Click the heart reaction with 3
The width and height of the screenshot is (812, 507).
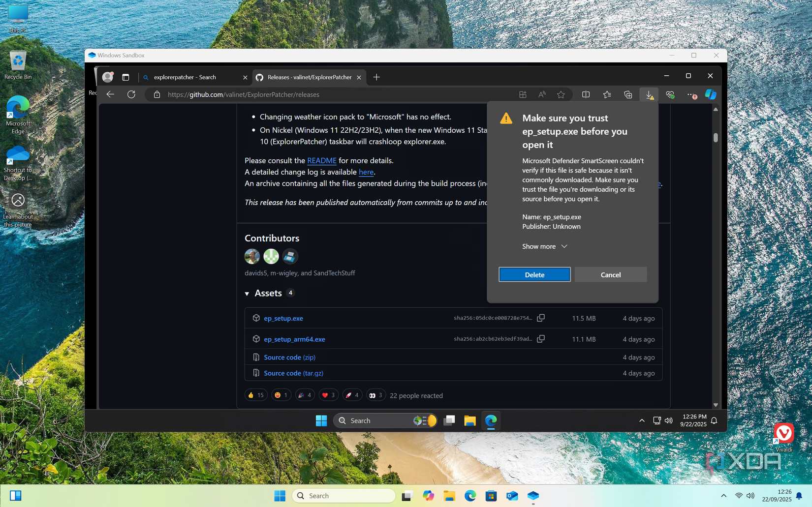pos(328,395)
